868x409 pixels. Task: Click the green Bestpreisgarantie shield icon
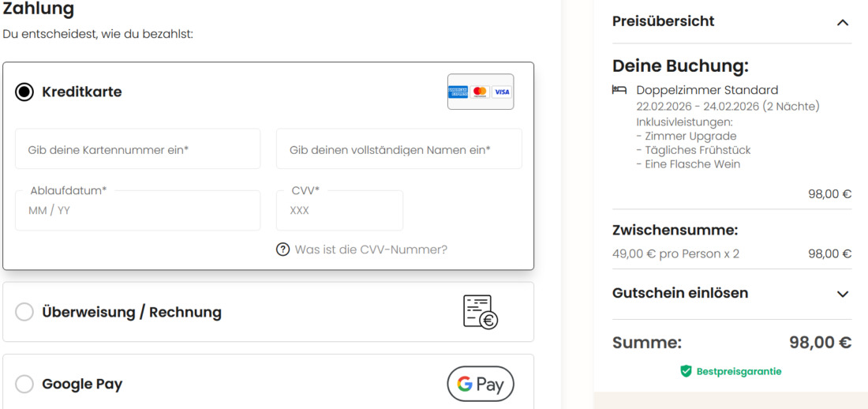pyautogui.click(x=686, y=371)
